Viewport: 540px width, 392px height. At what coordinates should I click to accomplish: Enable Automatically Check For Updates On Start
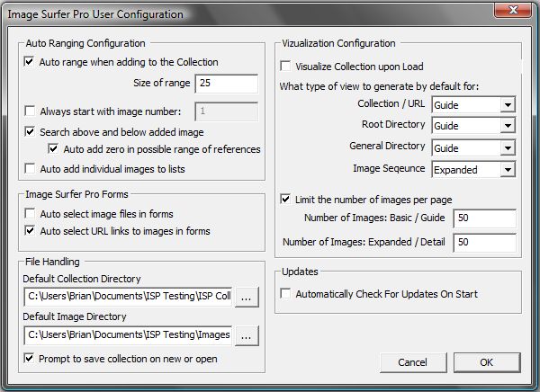tap(285, 294)
